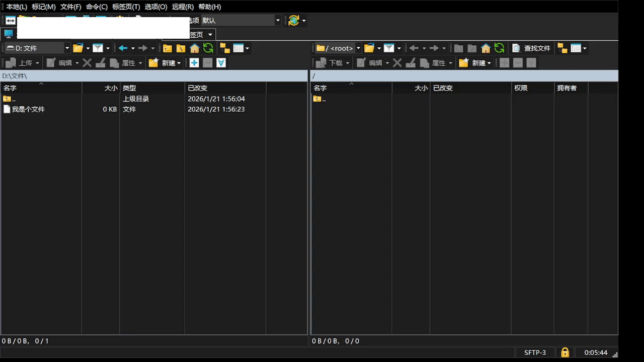
Task: Expand the remote <root> path dropdown
Action: click(358, 48)
